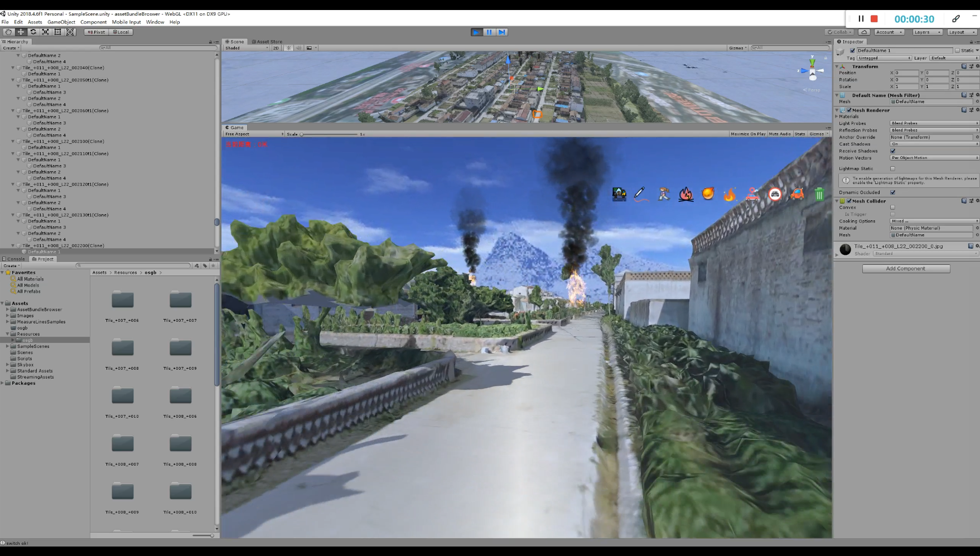Toggle the DefaultName 1 active checkbox
The width and height of the screenshot is (980, 556).
852,51
